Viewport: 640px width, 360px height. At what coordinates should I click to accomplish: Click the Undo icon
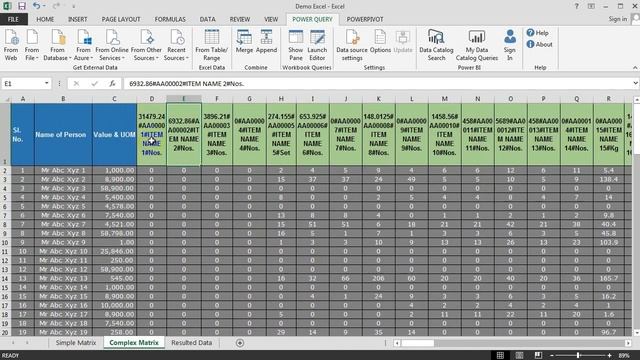point(36,6)
